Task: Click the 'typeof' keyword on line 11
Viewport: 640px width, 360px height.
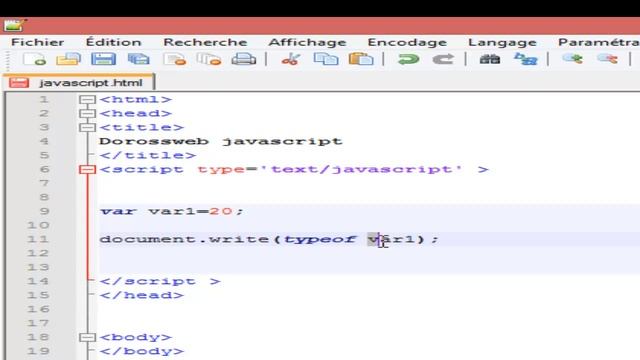Action: 320,240
